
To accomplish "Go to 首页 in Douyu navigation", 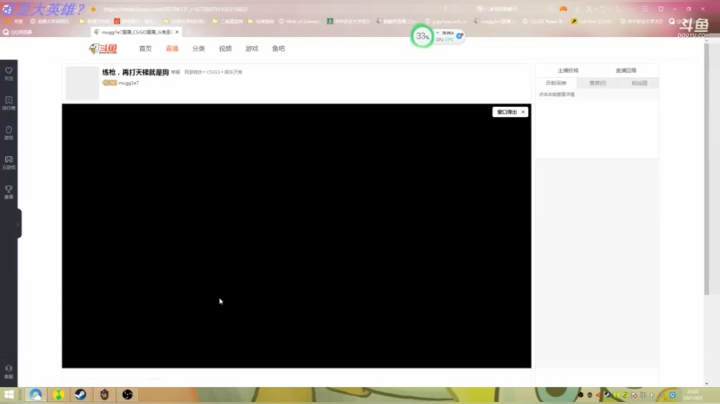I will [146, 49].
